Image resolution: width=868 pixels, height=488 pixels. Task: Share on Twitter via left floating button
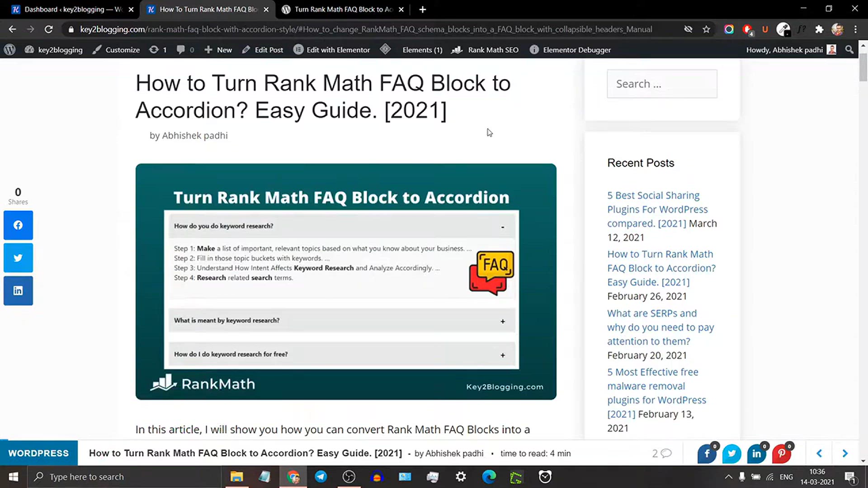(18, 258)
